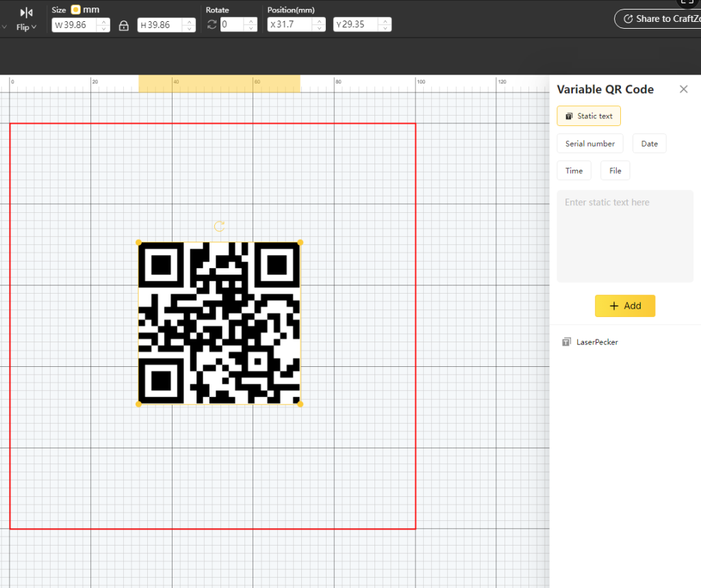Viewport: 701px width, 588px height.
Task: Click the dropdown chevron left of Flip
Action: coord(4,27)
